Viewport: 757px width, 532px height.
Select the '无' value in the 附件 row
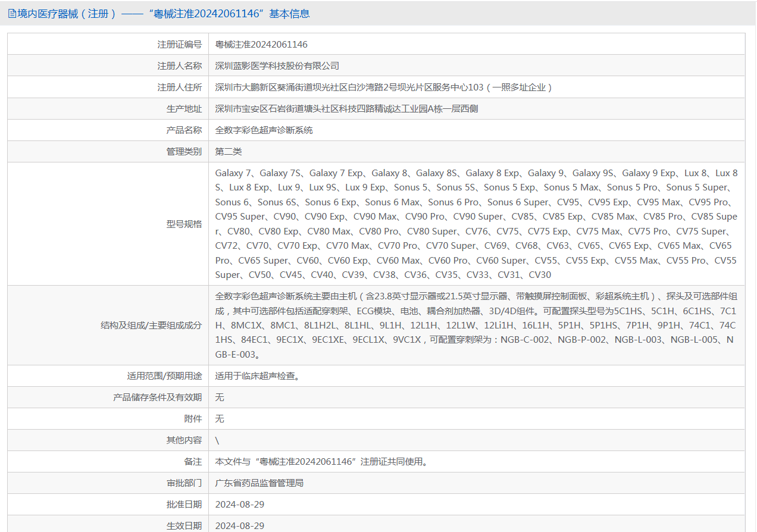point(220,418)
